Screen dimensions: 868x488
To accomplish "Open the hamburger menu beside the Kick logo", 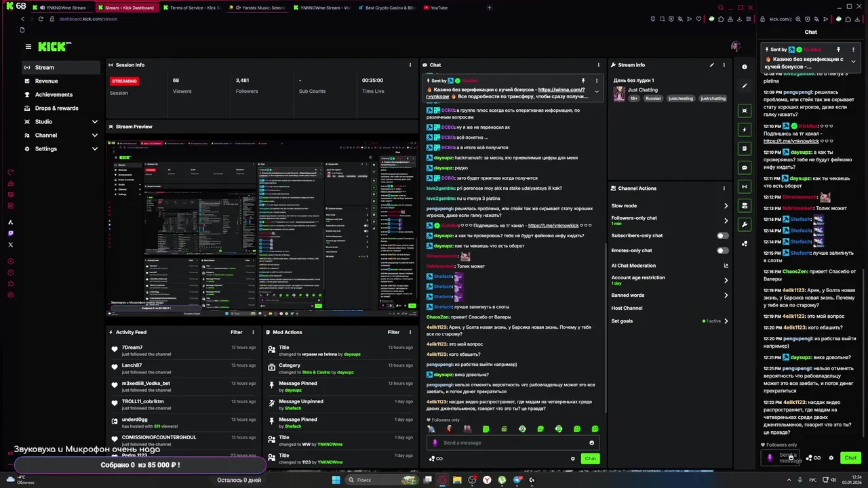I will [x=28, y=47].
